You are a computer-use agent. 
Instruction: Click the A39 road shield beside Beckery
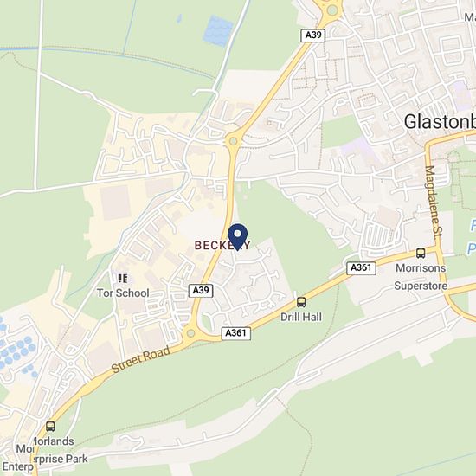click(x=201, y=291)
